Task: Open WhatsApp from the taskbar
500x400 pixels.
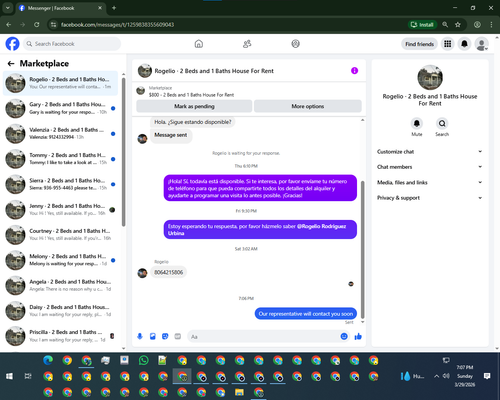Action: 144,360
